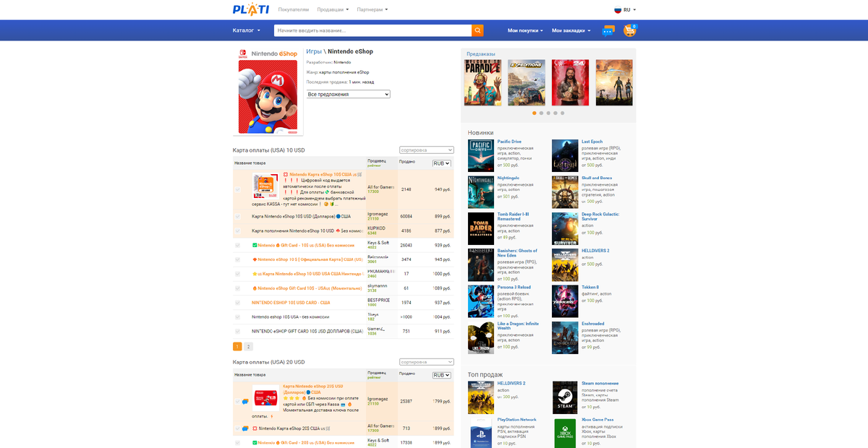The image size is (868, 448).
Task: Open the RU language selector
Action: pos(625,9)
